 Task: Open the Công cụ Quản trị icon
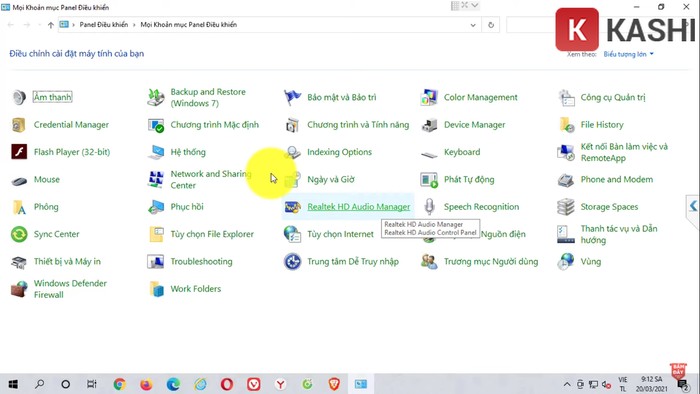pos(566,97)
